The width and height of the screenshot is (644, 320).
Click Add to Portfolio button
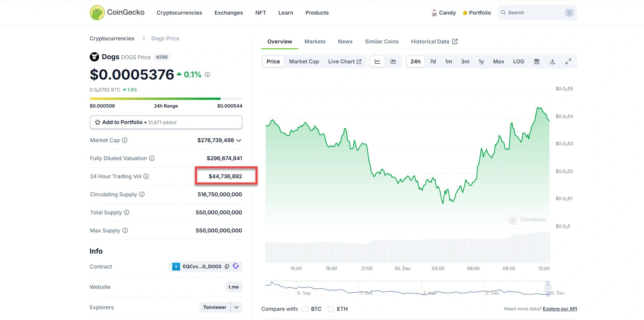[x=166, y=122]
